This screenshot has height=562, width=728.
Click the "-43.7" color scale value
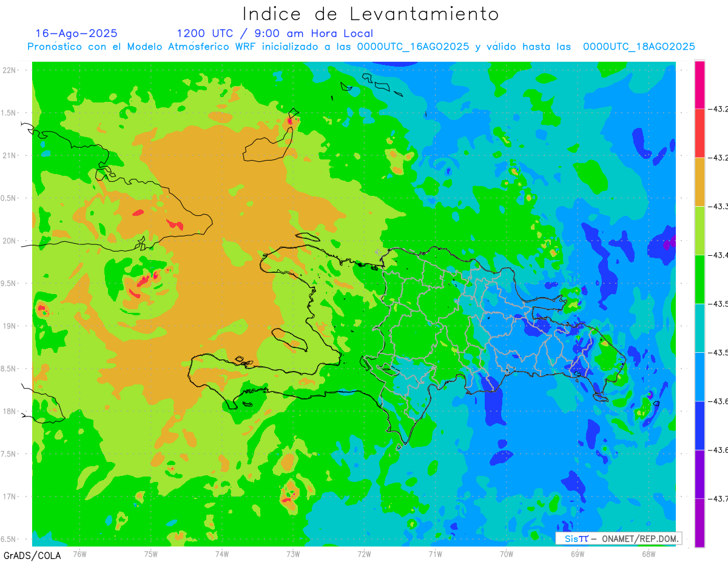tap(718, 498)
